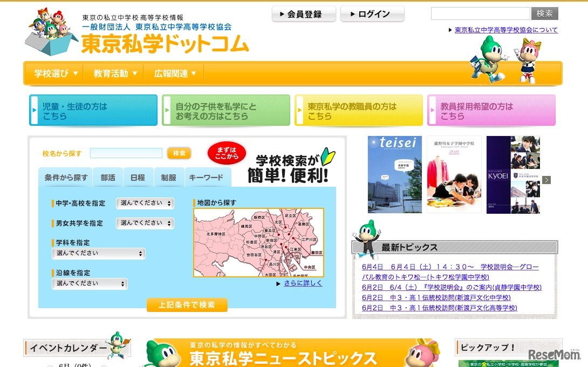Open the 東京私立中学高等学校協会について link

pos(506,30)
